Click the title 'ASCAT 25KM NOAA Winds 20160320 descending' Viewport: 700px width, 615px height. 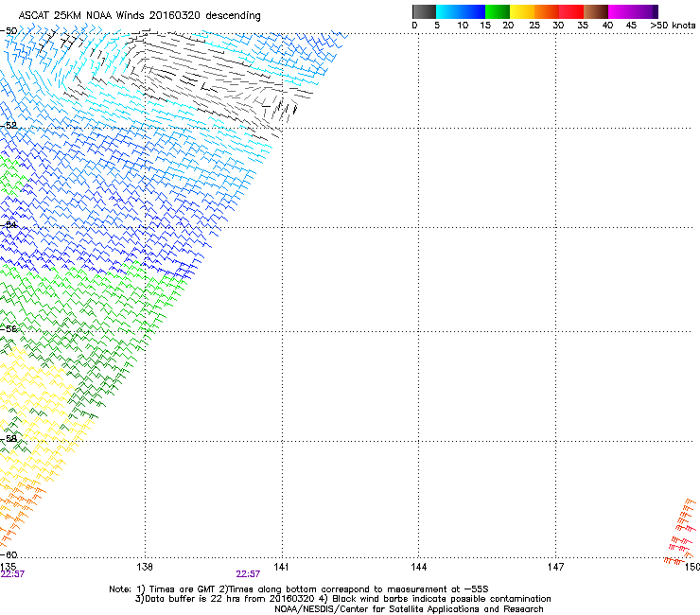pyautogui.click(x=139, y=15)
